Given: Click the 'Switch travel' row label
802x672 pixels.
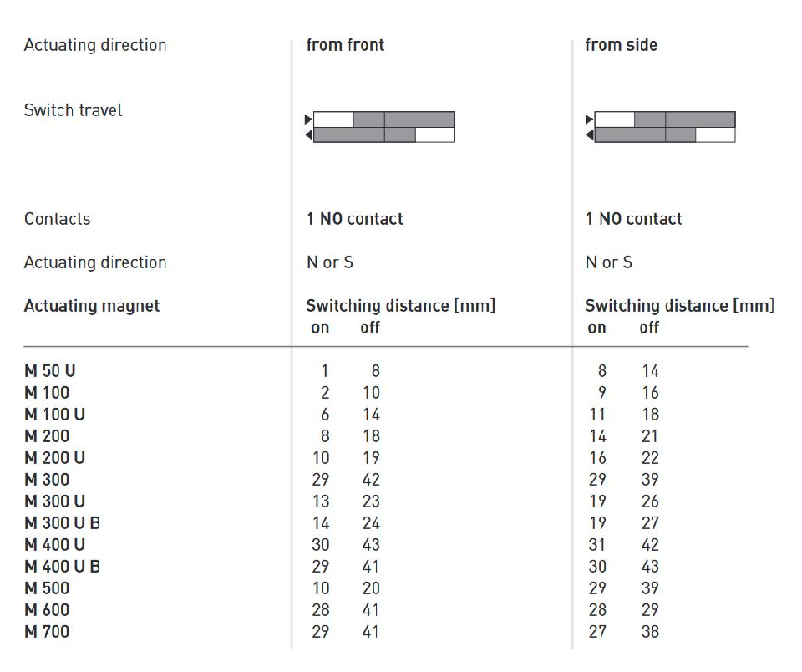Looking at the screenshot, I should pyautogui.click(x=73, y=110).
